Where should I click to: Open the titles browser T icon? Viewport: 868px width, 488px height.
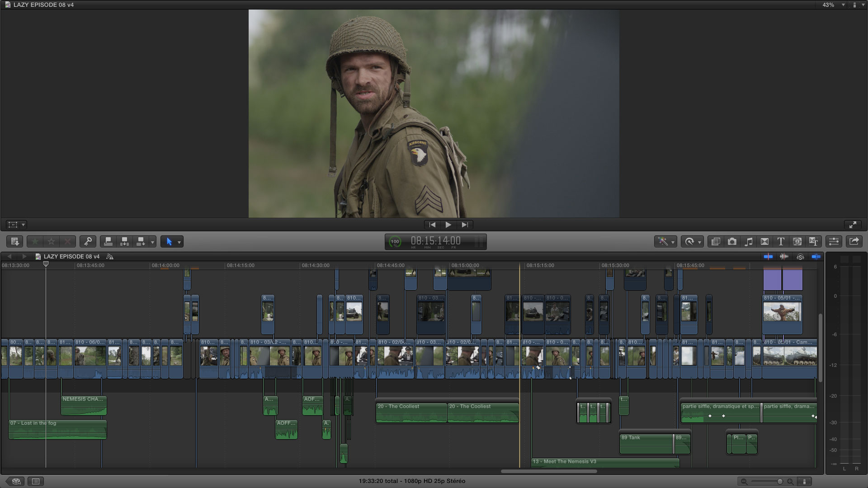click(x=781, y=242)
